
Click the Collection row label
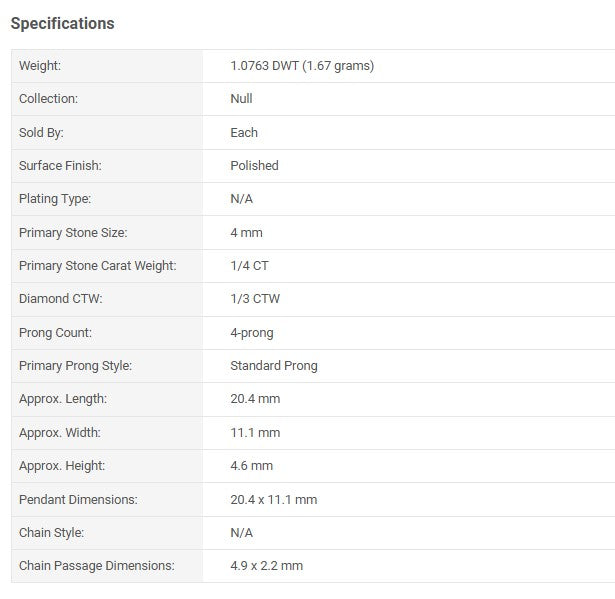click(48, 99)
